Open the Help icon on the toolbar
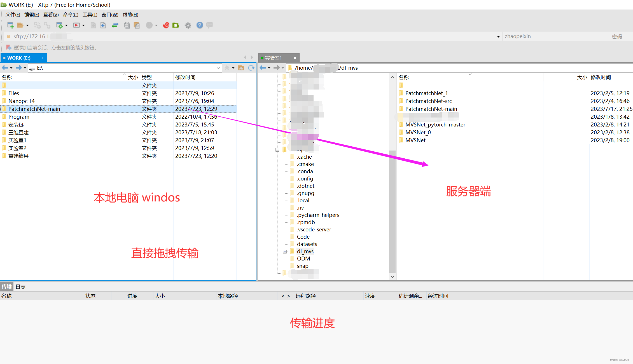633x364 pixels. pyautogui.click(x=199, y=25)
